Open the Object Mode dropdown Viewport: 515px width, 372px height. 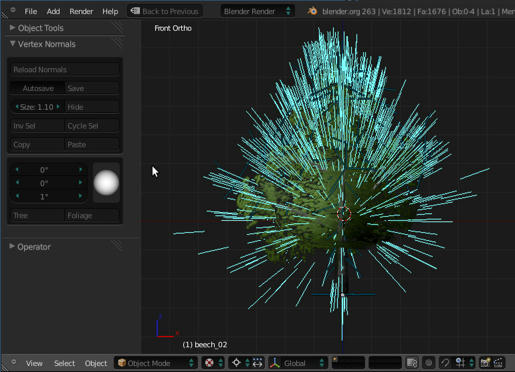156,363
